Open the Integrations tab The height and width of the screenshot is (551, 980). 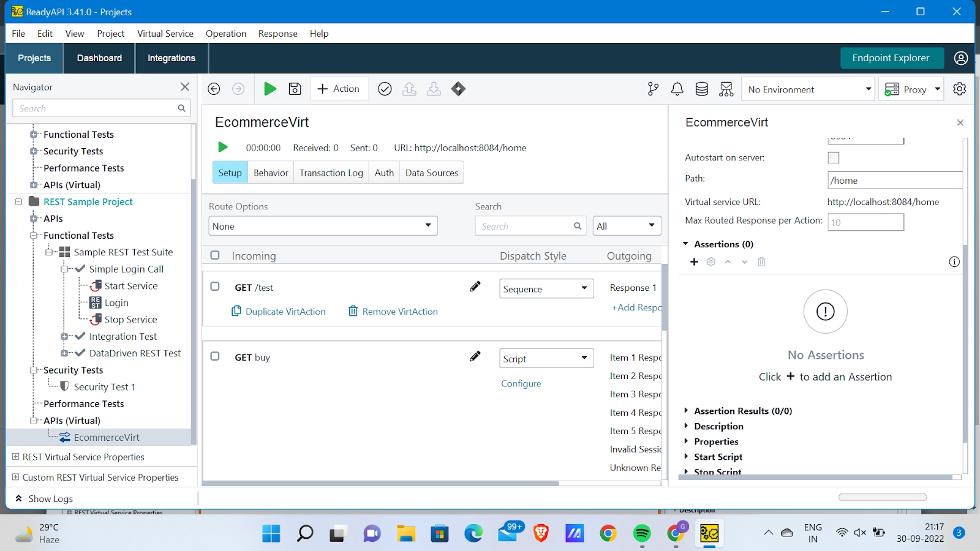click(171, 58)
